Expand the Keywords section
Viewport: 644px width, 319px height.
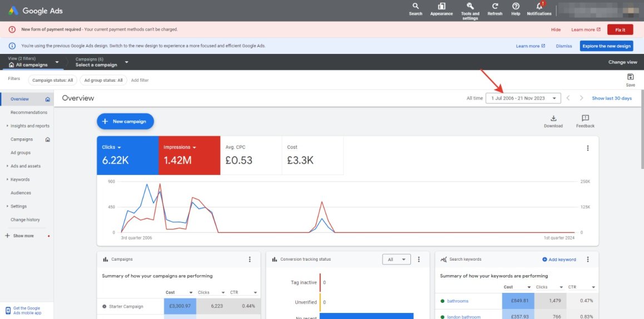click(x=8, y=180)
